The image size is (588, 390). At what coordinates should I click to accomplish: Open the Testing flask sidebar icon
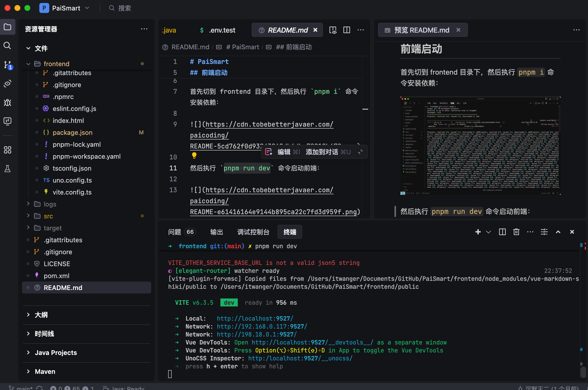[7, 169]
